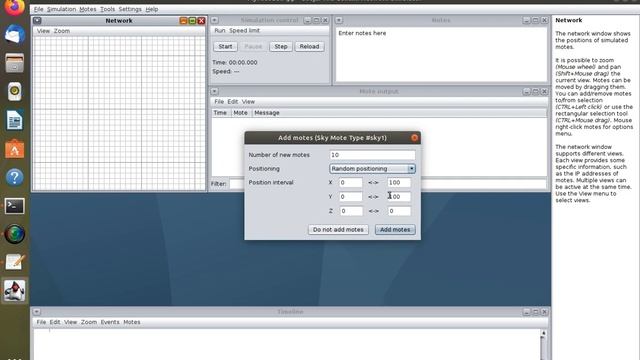Viewport: 640px width, 360px height.
Task: Open the globe application dock icon
Action: (x=15, y=234)
